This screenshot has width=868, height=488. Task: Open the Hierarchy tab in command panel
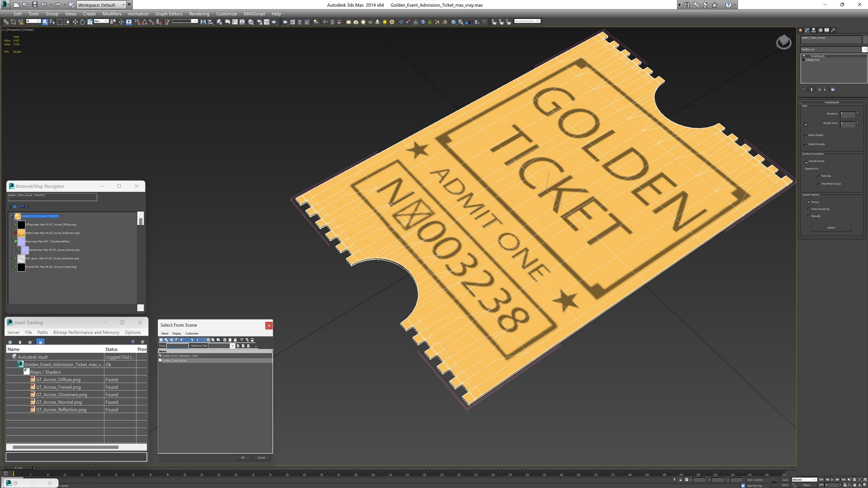tap(814, 30)
